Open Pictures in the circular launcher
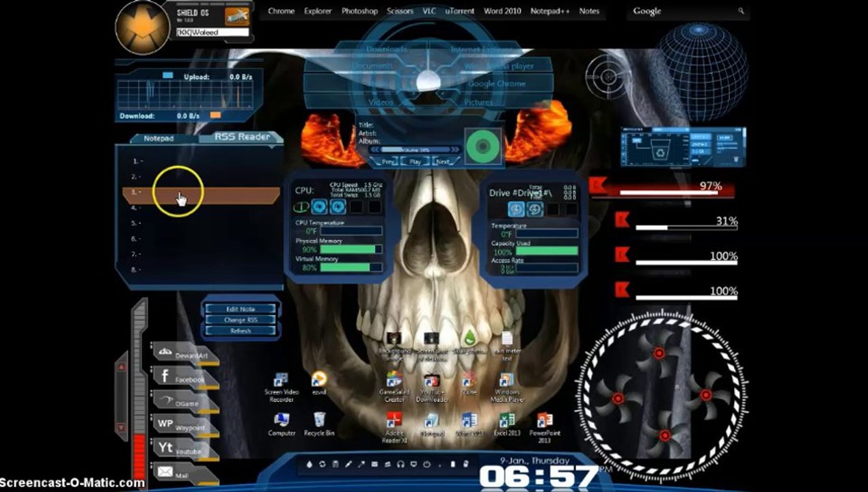868x492 pixels. click(478, 102)
